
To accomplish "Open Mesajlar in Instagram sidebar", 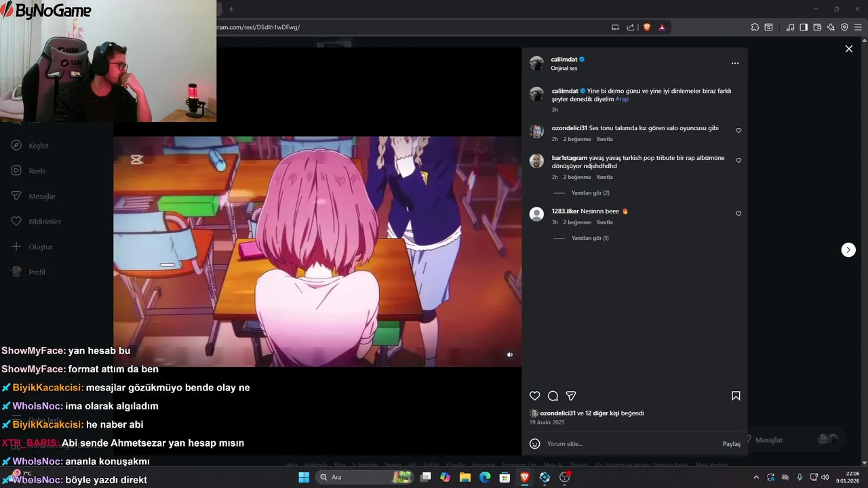I will click(x=33, y=196).
